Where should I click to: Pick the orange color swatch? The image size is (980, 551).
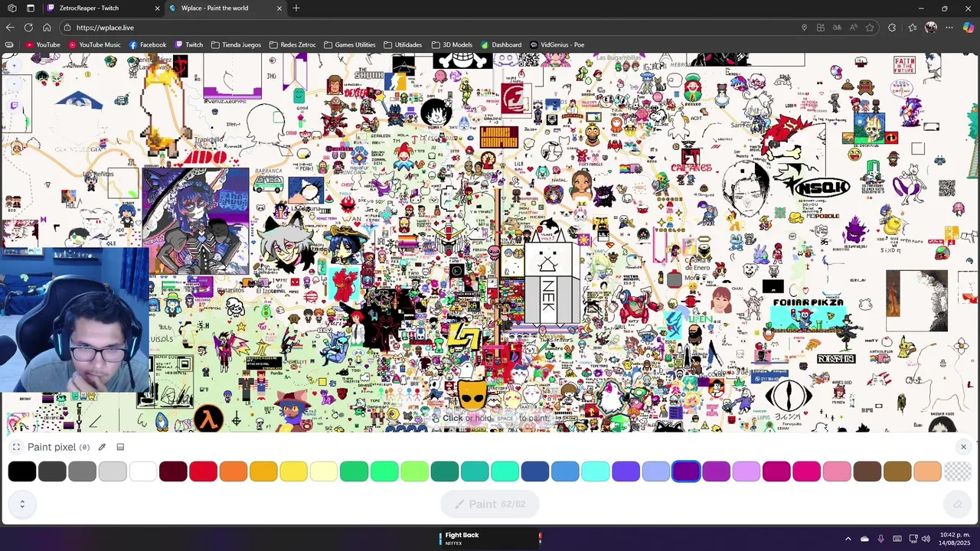point(234,471)
